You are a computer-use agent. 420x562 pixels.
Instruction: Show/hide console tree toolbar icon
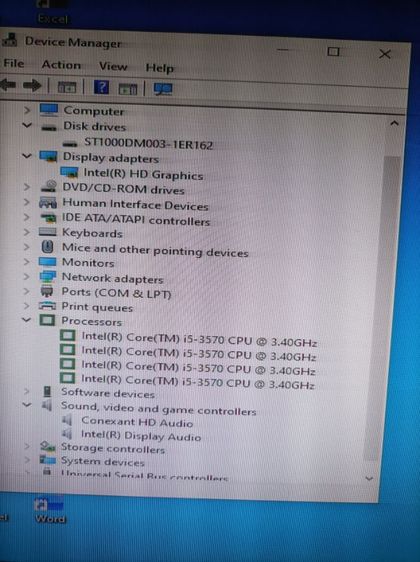click(x=67, y=87)
